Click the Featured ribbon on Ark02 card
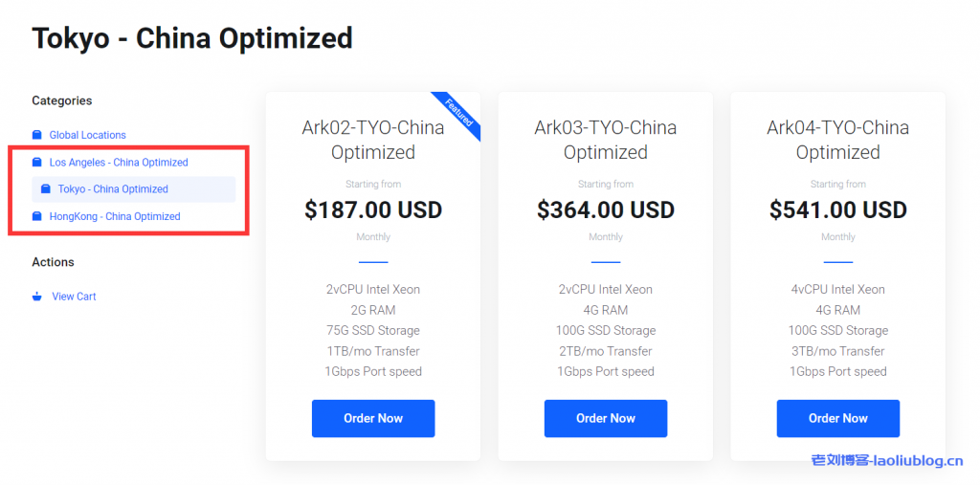Screen dimensions: 980x485 tap(458, 111)
